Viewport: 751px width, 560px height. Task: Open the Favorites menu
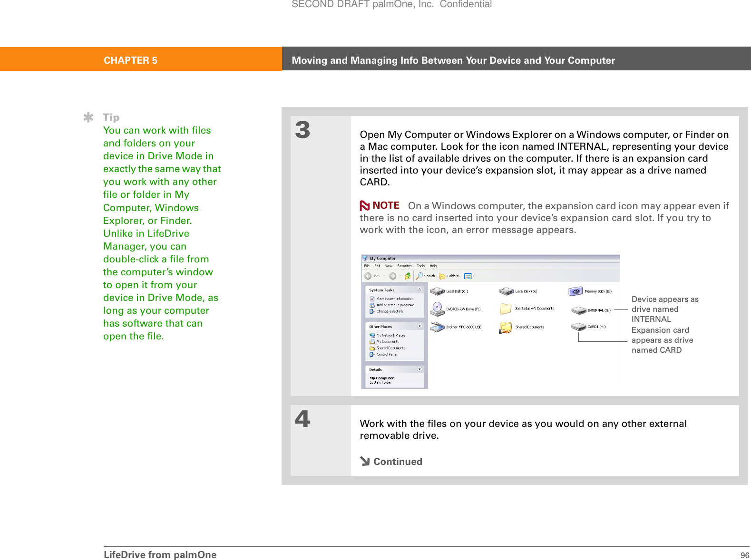pos(405,266)
